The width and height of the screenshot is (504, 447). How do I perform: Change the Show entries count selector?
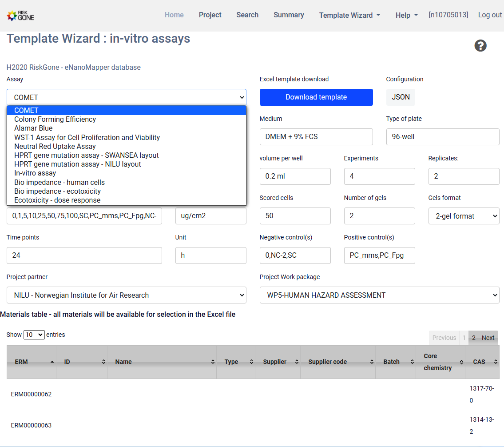(x=34, y=335)
